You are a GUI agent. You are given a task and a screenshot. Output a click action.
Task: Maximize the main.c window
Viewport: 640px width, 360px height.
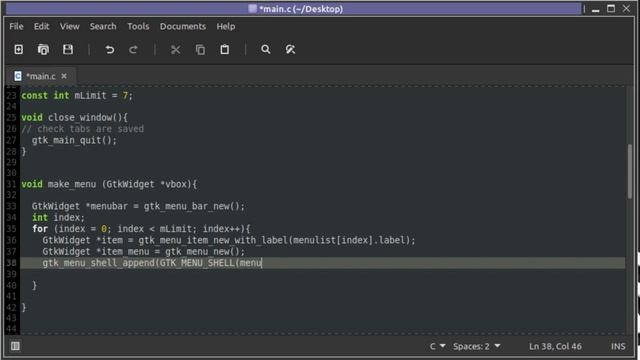click(x=611, y=9)
